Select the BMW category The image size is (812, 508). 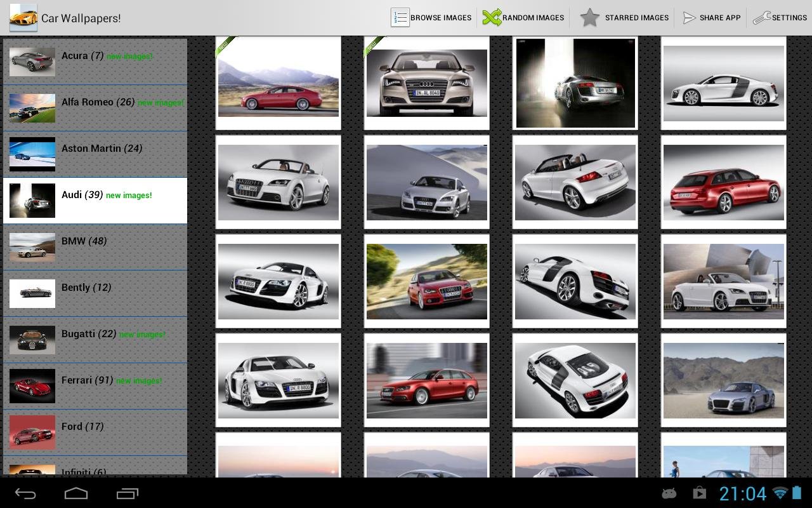[x=95, y=247]
